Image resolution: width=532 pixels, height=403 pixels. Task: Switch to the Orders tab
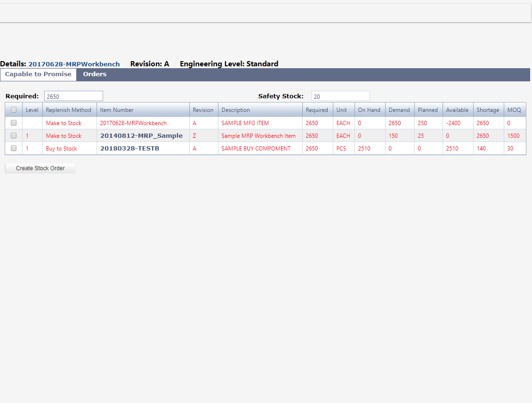point(95,74)
